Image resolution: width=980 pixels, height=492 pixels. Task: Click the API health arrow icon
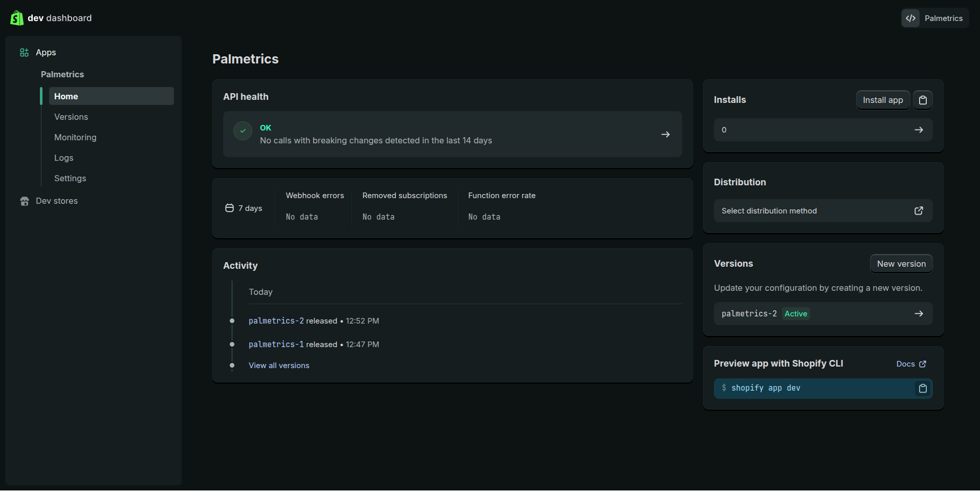665,135
